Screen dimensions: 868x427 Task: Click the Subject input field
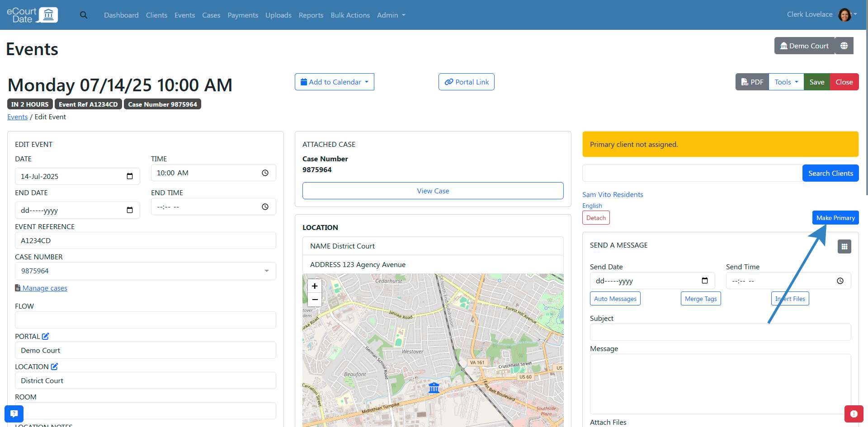(720, 332)
